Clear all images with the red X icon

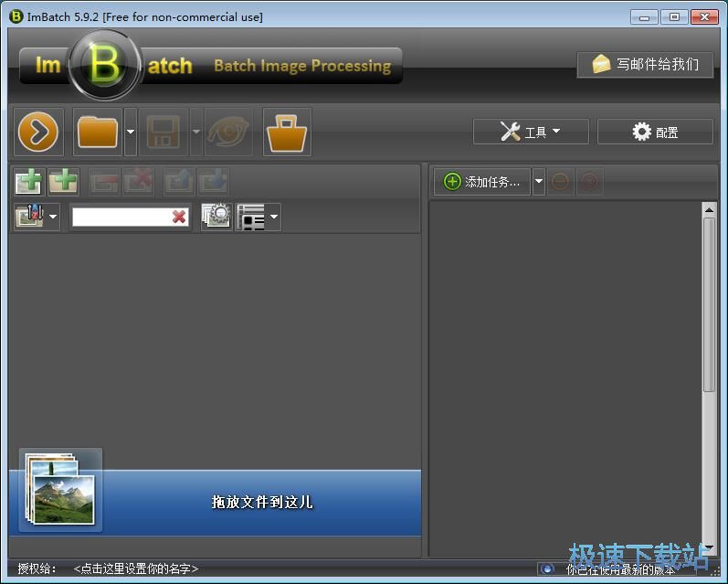point(138,182)
